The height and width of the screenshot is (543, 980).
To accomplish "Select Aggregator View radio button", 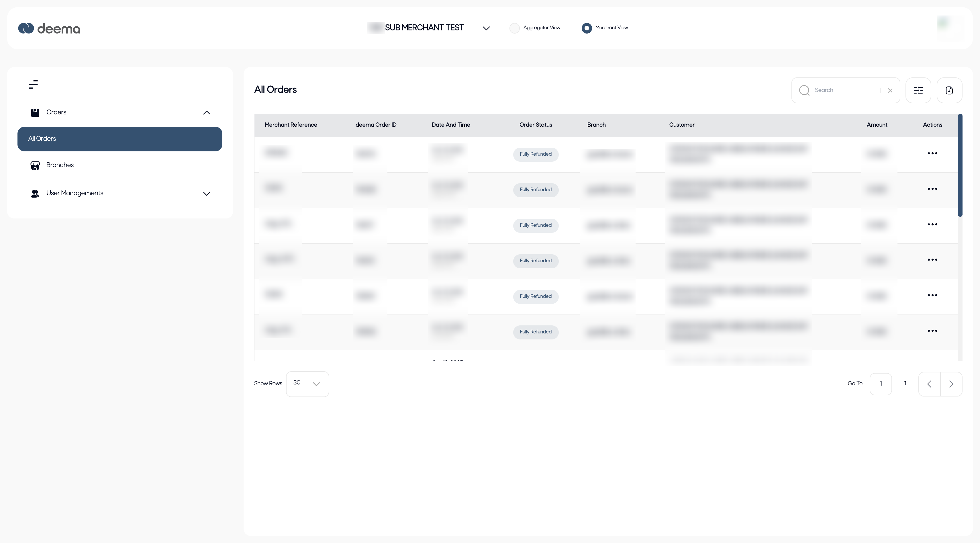I will click(x=514, y=28).
